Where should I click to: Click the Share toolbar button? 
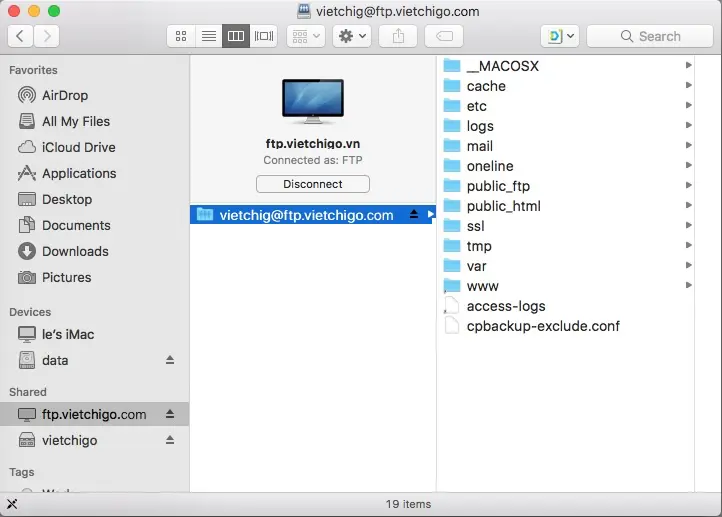point(398,36)
